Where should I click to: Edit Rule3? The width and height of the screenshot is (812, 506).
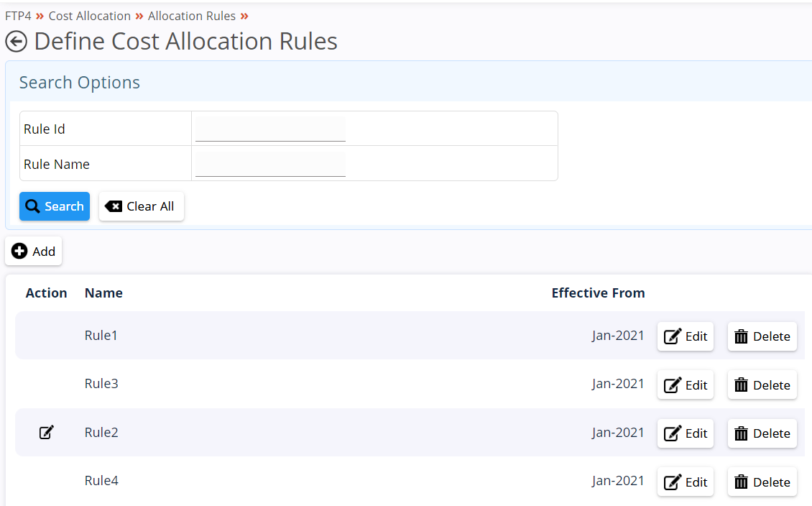[x=686, y=385]
